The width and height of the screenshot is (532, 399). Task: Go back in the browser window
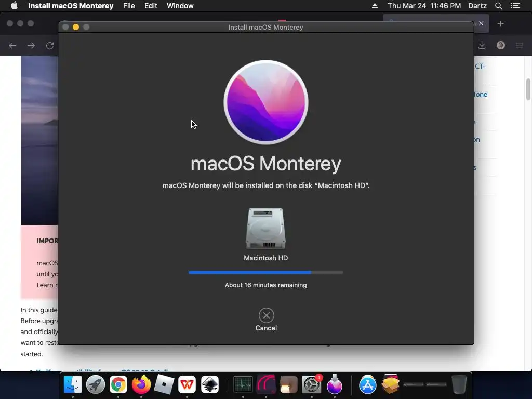pyautogui.click(x=12, y=46)
